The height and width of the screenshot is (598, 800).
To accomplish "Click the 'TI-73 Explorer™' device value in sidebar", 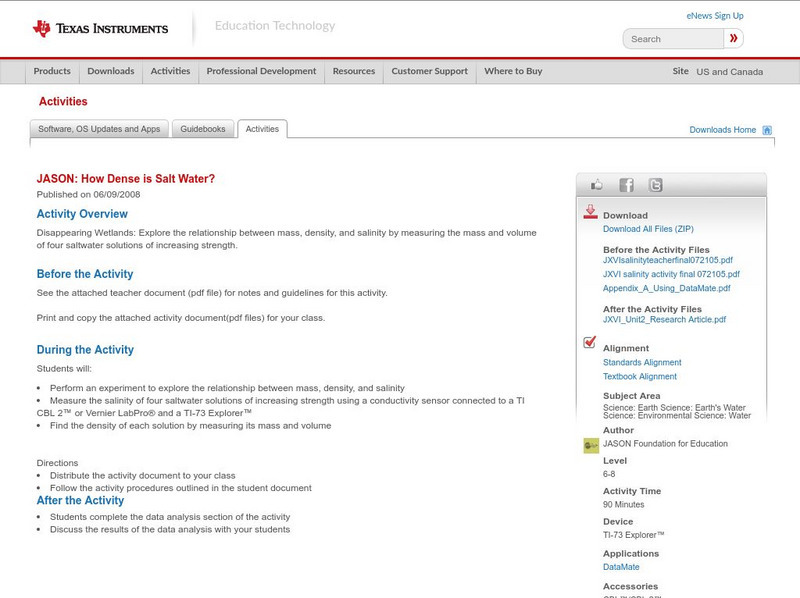I will 634,535.
